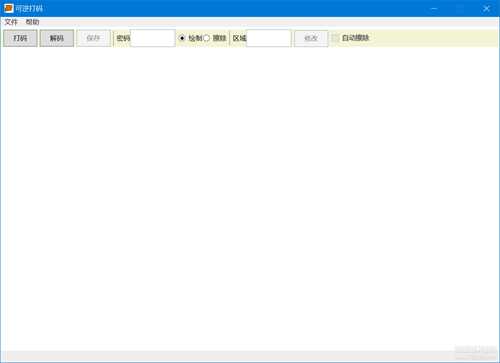Image resolution: width=500 pixels, height=363 pixels.
Task: Minimize the 可逆打码 window
Action: [434, 8]
